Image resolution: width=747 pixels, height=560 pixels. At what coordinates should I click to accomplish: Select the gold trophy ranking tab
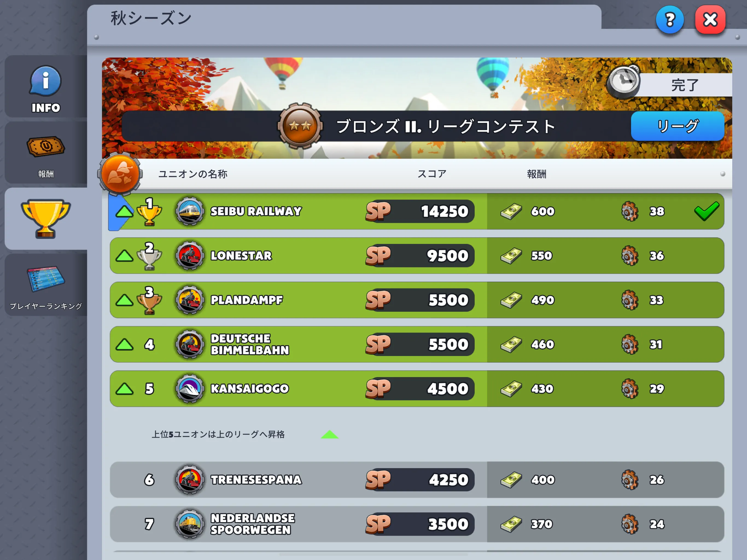(46, 219)
